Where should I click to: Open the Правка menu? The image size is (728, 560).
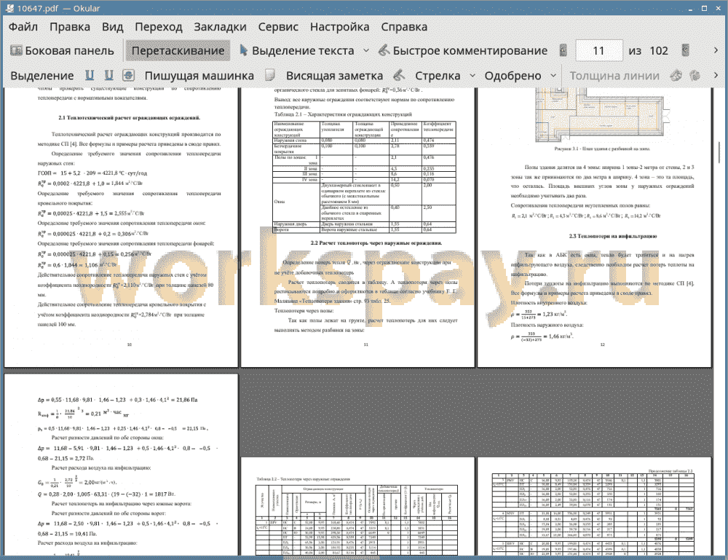(70, 27)
